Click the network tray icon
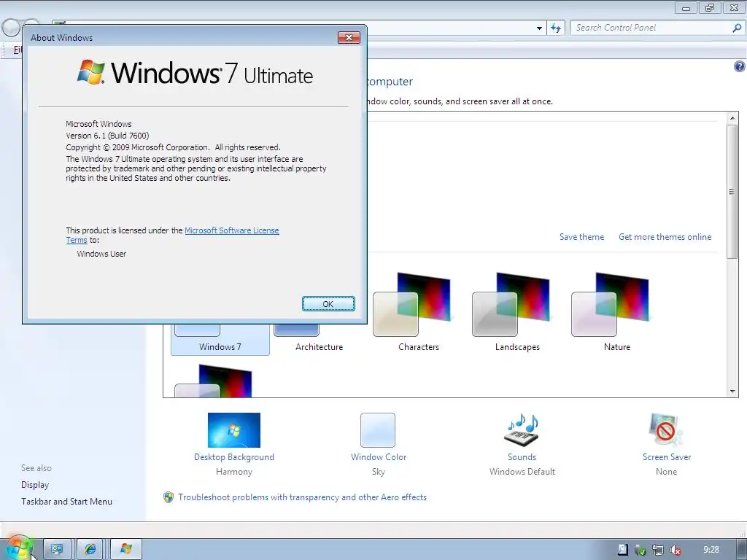747x560 pixels. click(x=657, y=550)
